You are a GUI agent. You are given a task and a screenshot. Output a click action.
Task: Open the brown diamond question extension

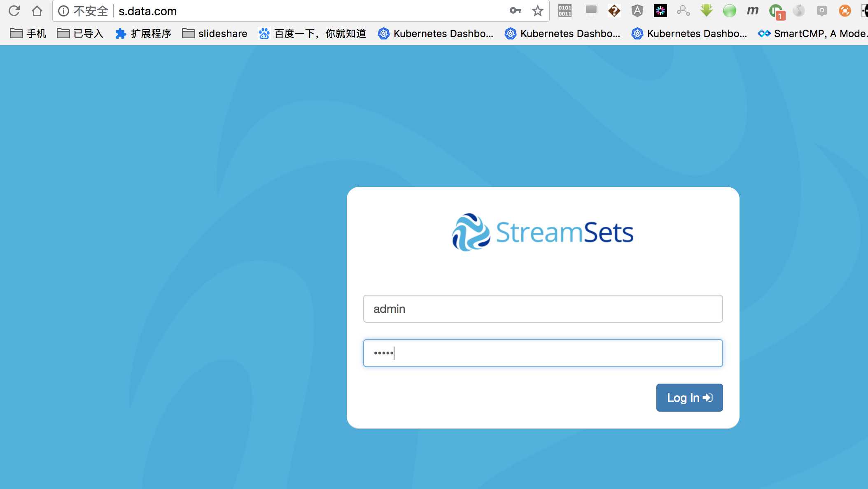click(x=614, y=11)
